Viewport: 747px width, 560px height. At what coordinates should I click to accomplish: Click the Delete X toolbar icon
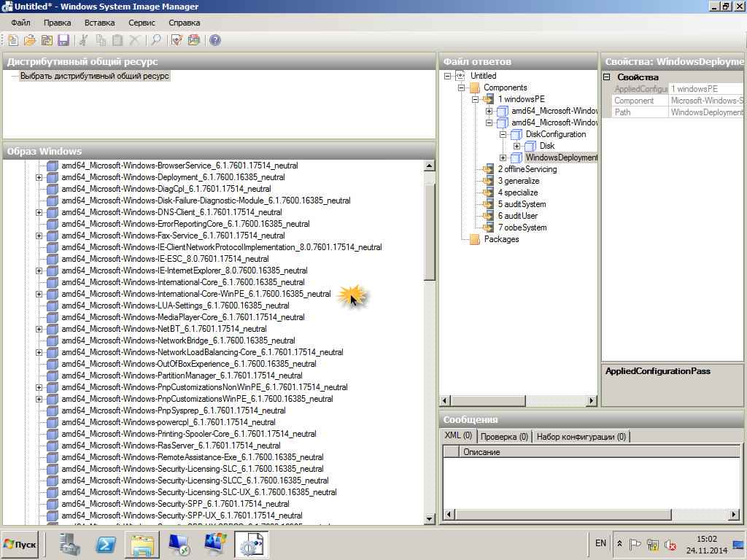[135, 41]
